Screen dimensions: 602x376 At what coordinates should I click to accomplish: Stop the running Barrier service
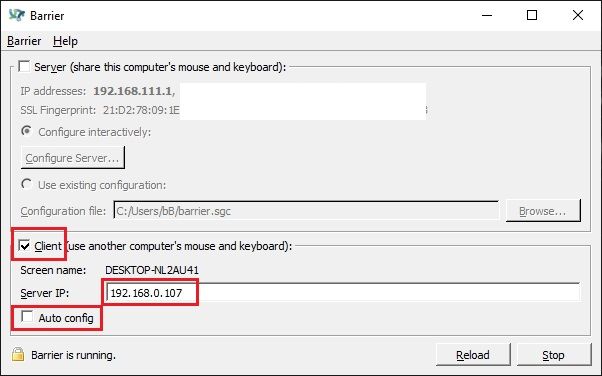click(554, 354)
